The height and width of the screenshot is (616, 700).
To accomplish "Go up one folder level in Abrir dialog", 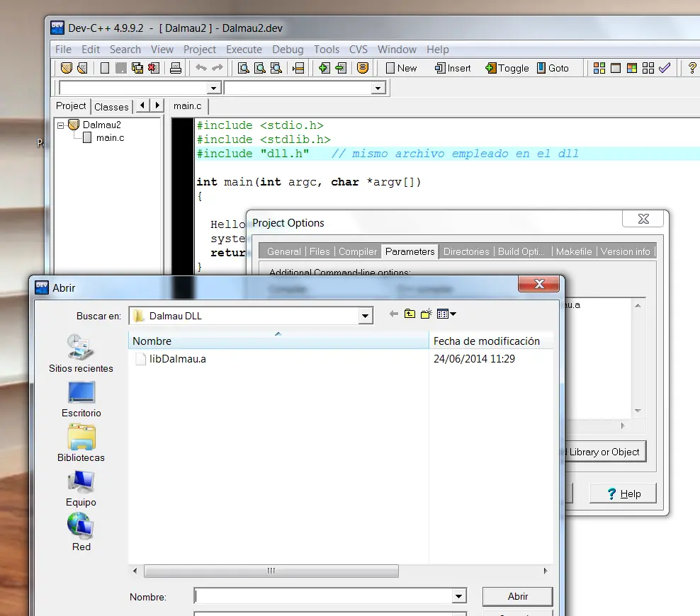I will click(x=410, y=314).
